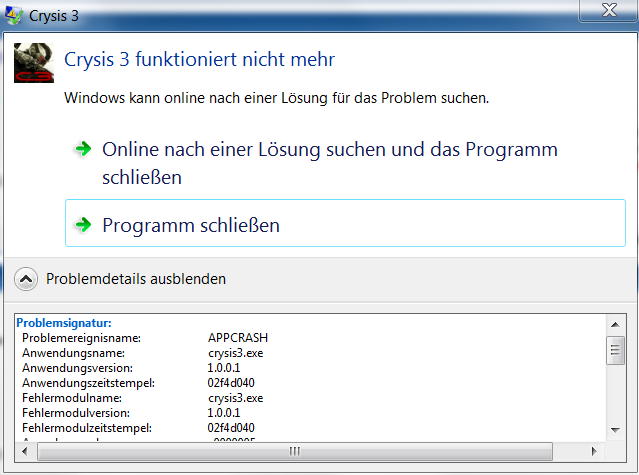Click crysis3.exe next to Fehlermodulname
The height and width of the screenshot is (475, 639).
[236, 398]
